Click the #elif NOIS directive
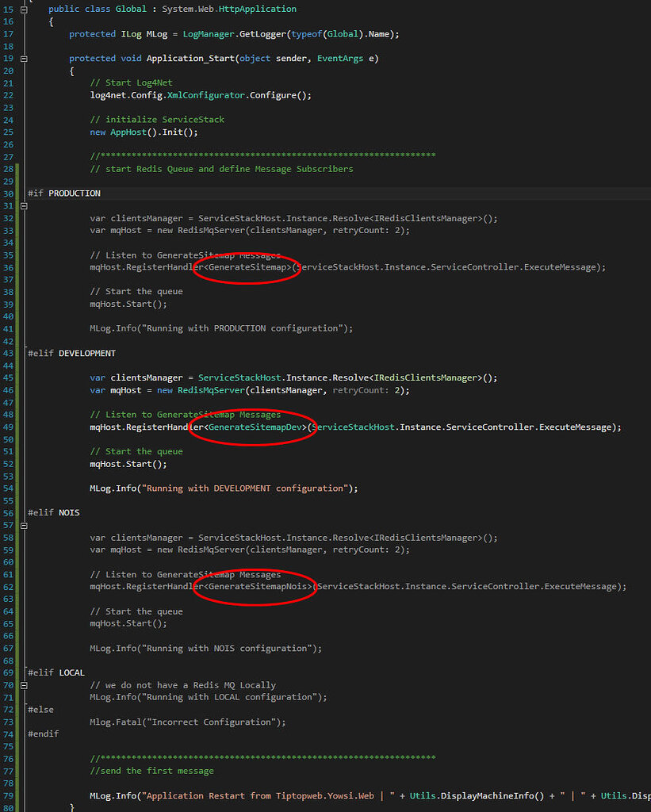 (54, 512)
